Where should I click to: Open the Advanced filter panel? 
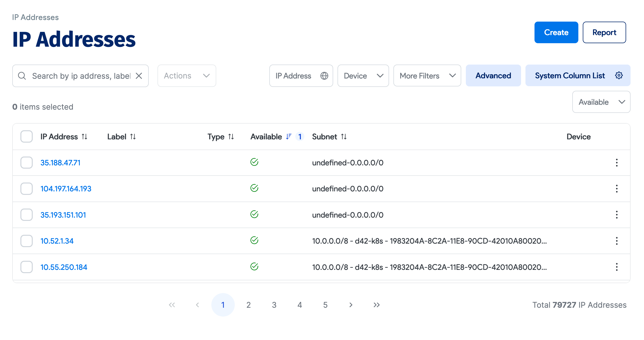(x=493, y=75)
